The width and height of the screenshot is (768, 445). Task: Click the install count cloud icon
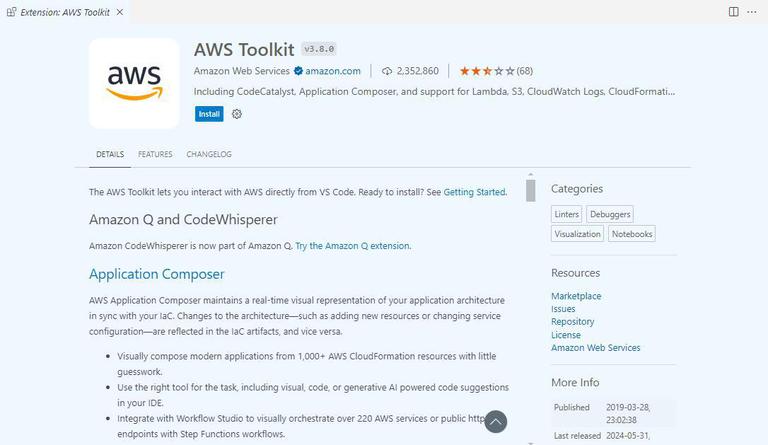coord(387,71)
